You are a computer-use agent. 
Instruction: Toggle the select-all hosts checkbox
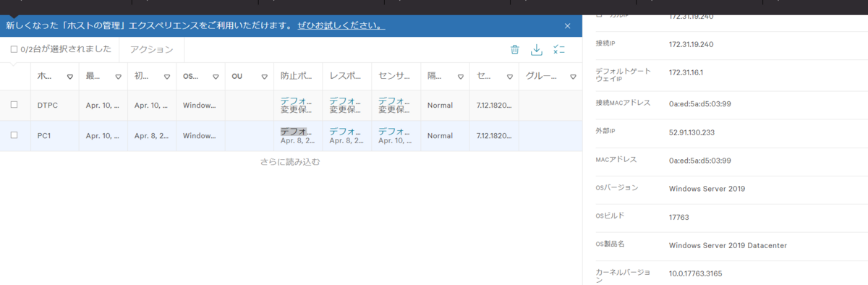(x=14, y=49)
